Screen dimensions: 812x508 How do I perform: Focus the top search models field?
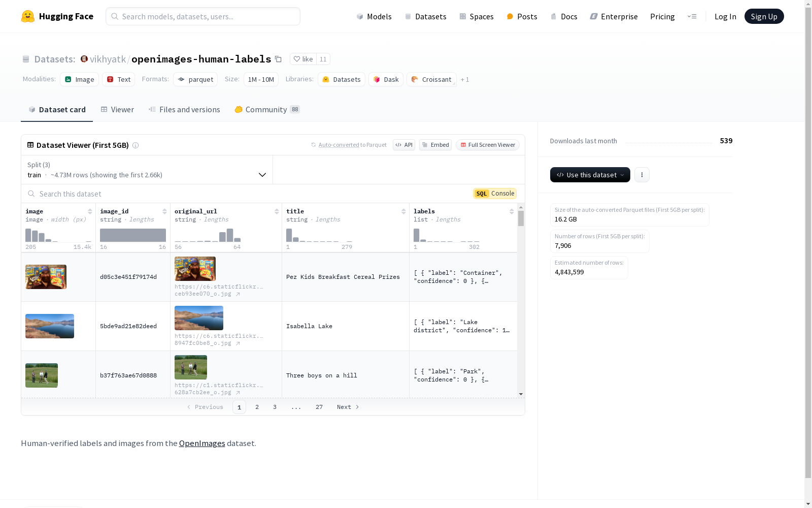[x=203, y=16]
